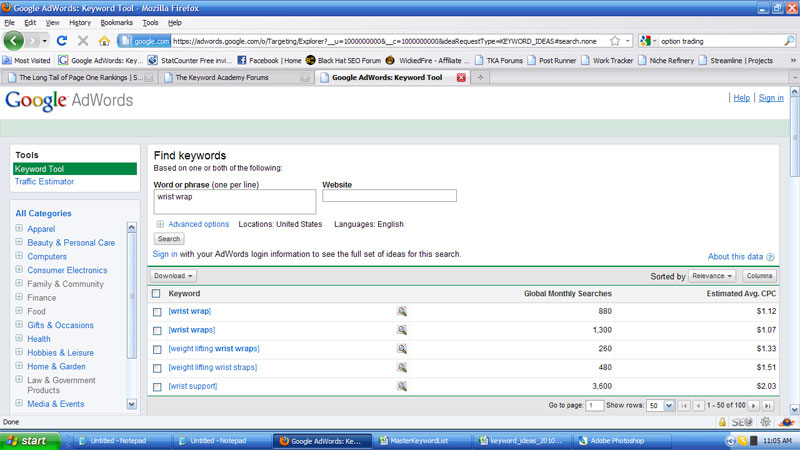The height and width of the screenshot is (450, 800).
Task: Open the Relevance sort dropdown
Action: coord(713,276)
